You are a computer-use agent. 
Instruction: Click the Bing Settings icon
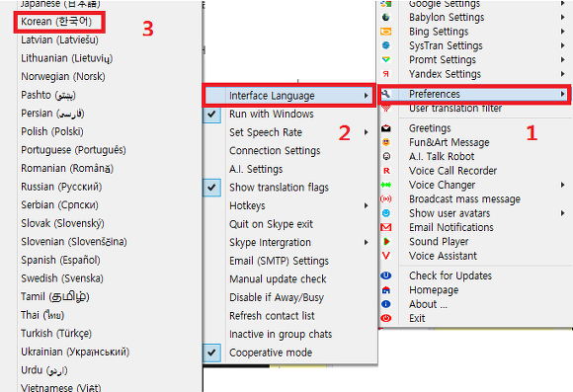pos(386,32)
